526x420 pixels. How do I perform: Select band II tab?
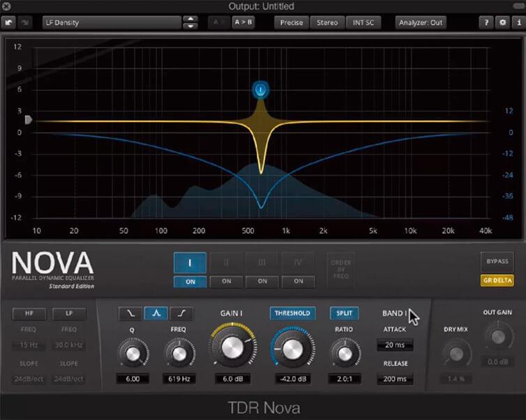pos(226,262)
